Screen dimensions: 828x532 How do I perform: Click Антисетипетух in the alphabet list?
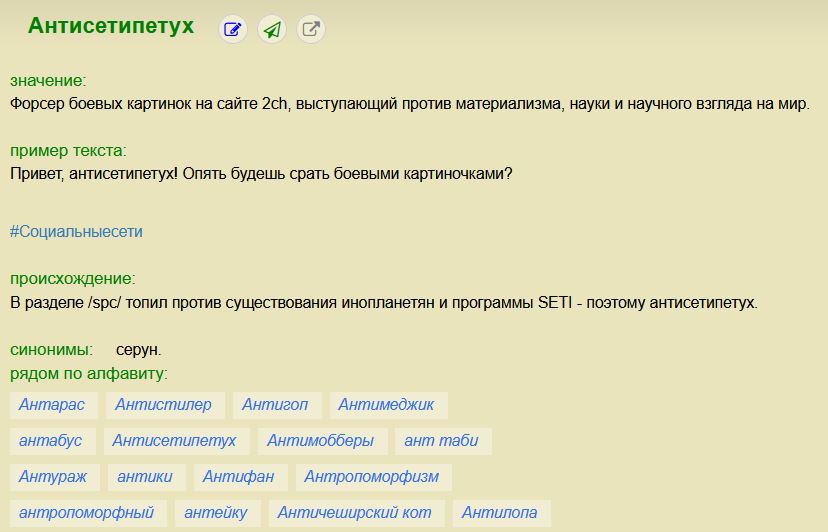tap(174, 441)
